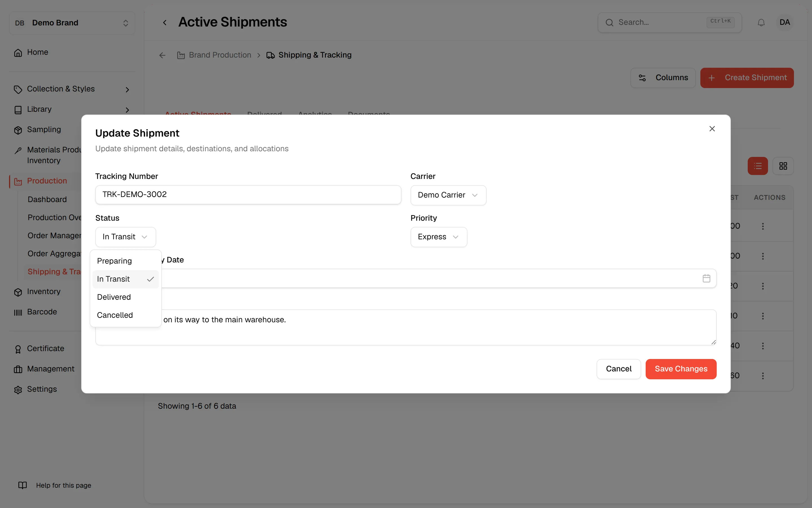Viewport: 812px width, 508px height.
Task: Click the Collection & Styles tag icon
Action: click(x=18, y=89)
